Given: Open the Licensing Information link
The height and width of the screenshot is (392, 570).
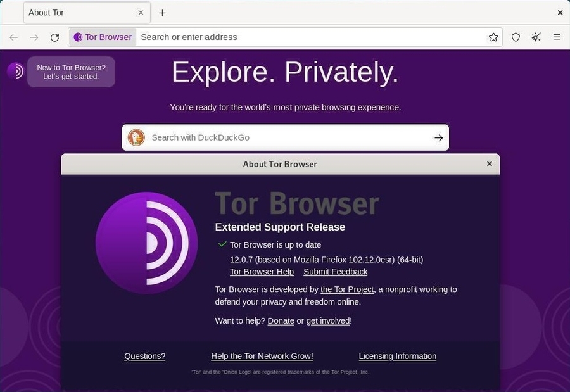Looking at the screenshot, I should pyautogui.click(x=398, y=356).
